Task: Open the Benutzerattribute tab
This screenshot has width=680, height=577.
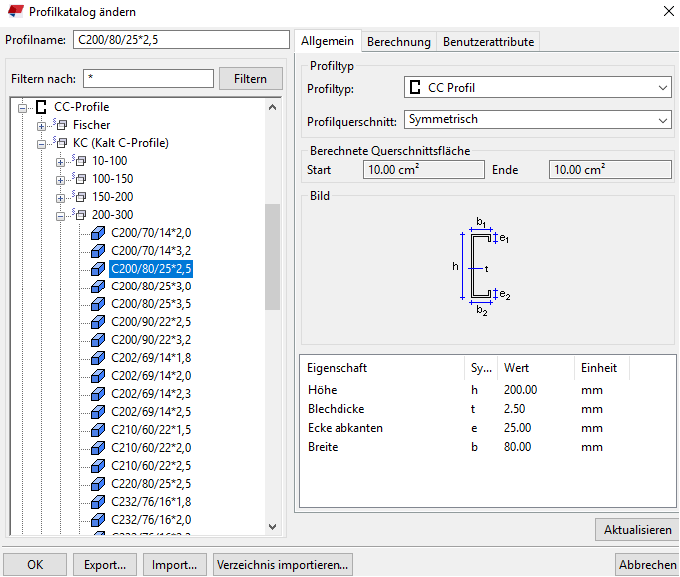Action: coord(488,42)
